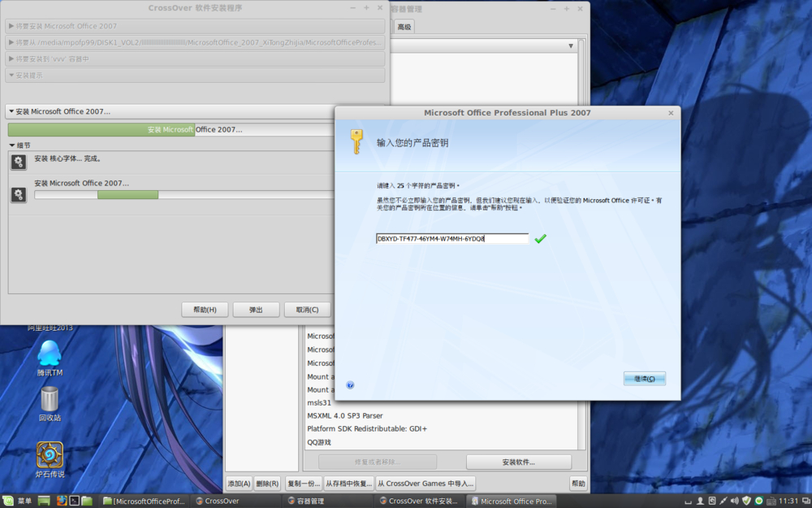Open the 回收站 recycle bin icon

point(50,404)
